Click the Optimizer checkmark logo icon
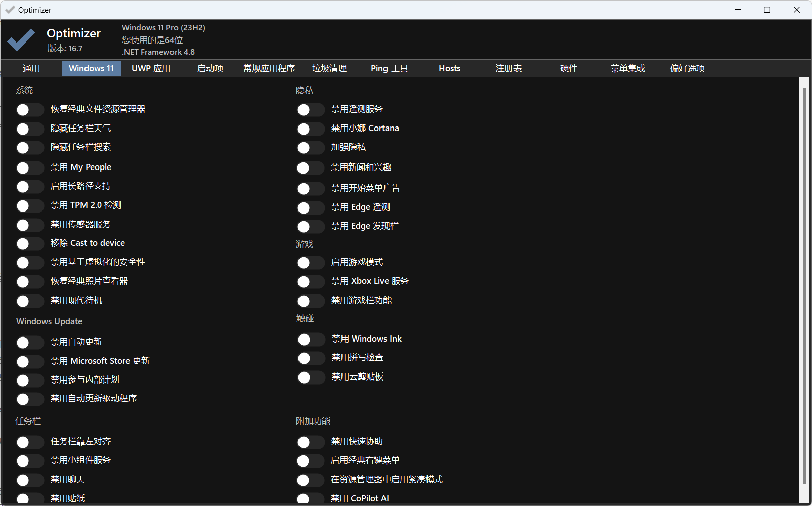Viewport: 812px width, 506px height. pos(21,39)
